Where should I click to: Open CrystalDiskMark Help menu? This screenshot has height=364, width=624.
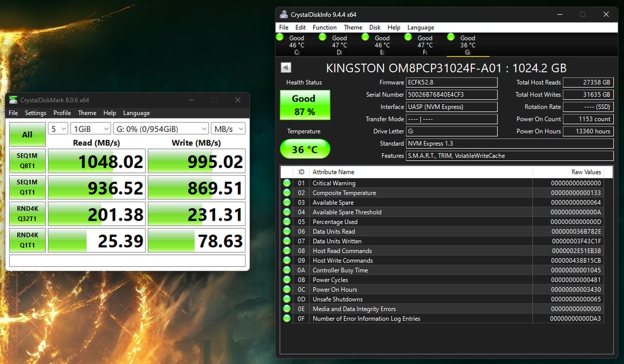[x=109, y=113]
